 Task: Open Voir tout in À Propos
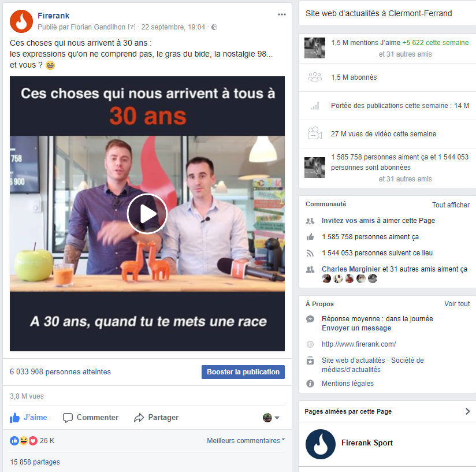457,304
